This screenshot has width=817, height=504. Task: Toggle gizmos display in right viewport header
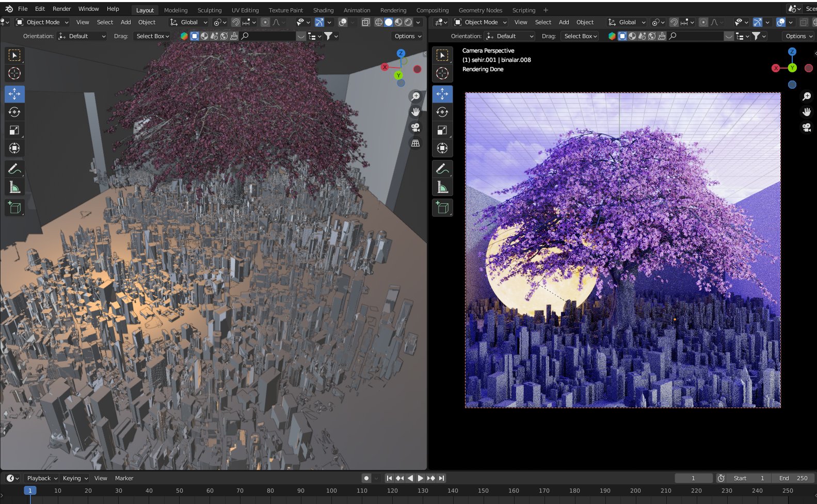click(758, 22)
